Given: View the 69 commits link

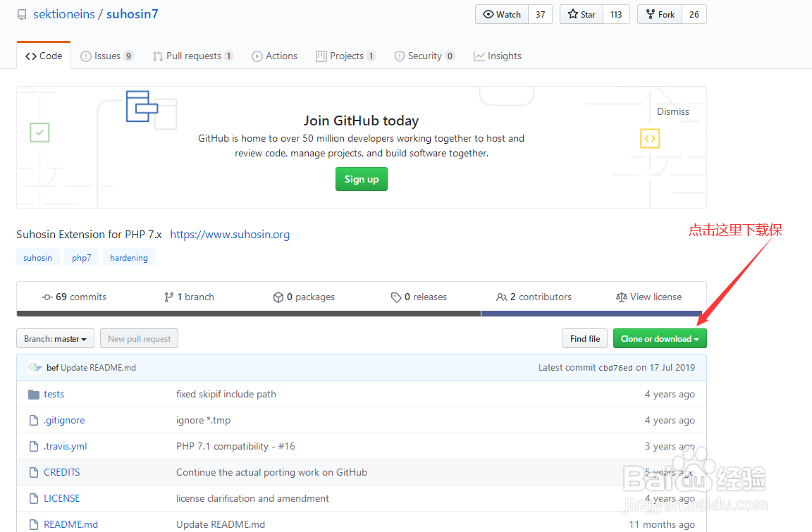Looking at the screenshot, I should click(74, 297).
